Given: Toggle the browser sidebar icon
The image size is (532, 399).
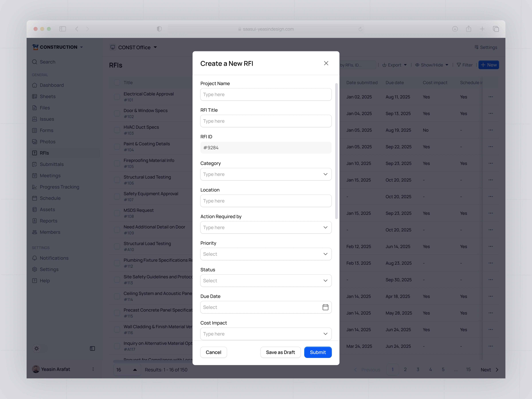Looking at the screenshot, I should click(63, 29).
